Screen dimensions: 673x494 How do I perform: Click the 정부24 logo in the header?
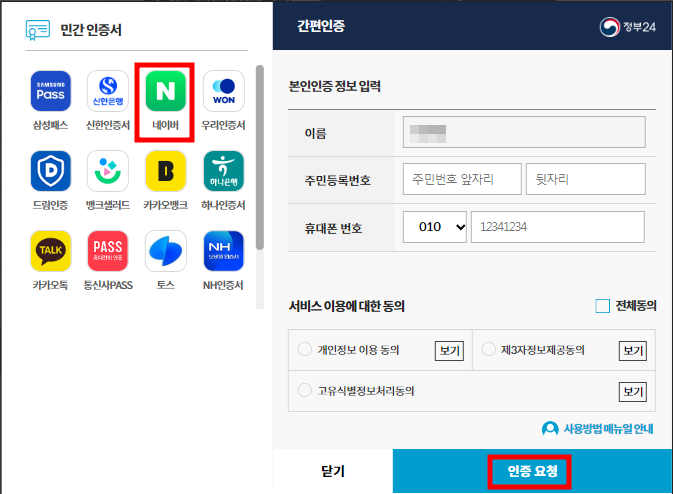click(x=628, y=27)
